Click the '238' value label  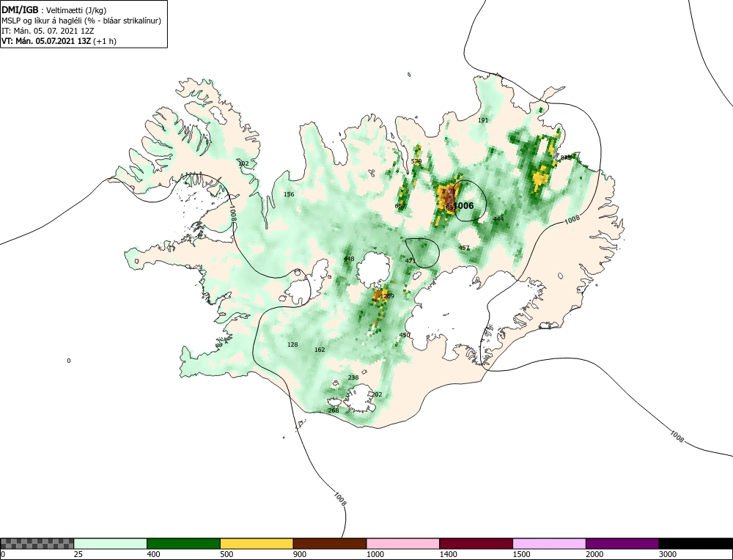[353, 377]
